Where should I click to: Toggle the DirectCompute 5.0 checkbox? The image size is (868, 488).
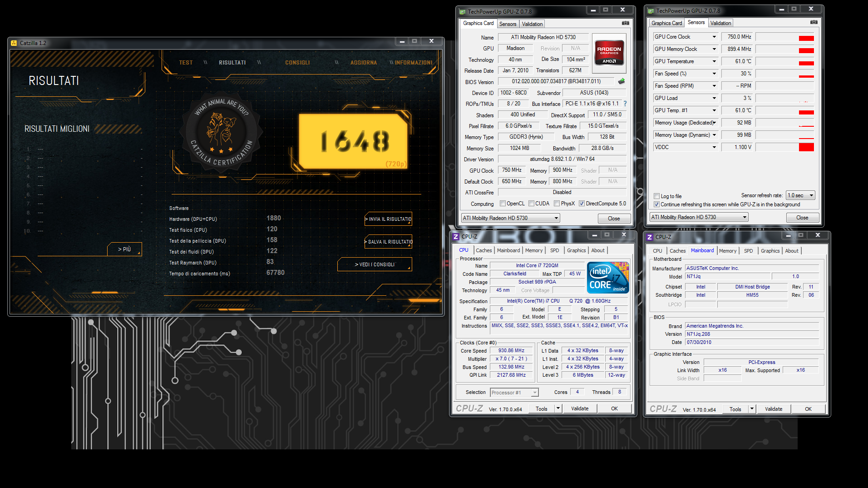click(582, 204)
